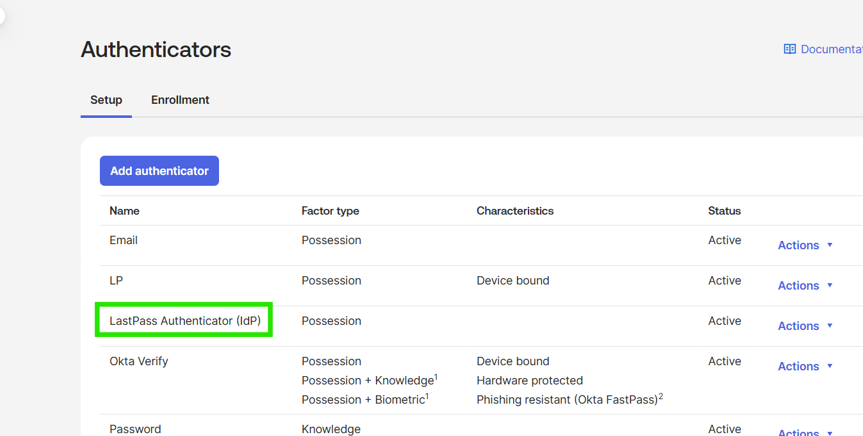The image size is (863, 436).
Task: Click the Status column header
Action: pos(724,211)
